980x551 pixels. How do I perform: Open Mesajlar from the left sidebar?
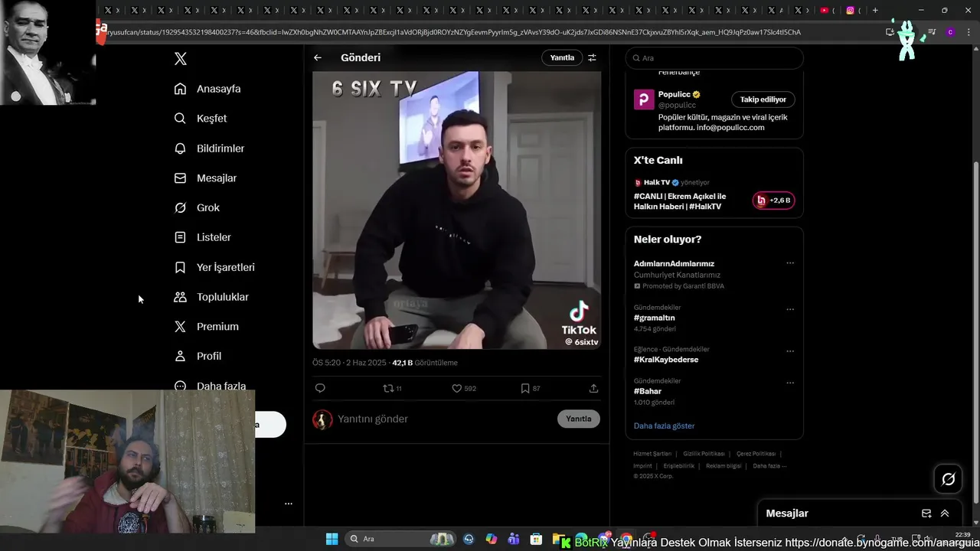[x=206, y=178]
